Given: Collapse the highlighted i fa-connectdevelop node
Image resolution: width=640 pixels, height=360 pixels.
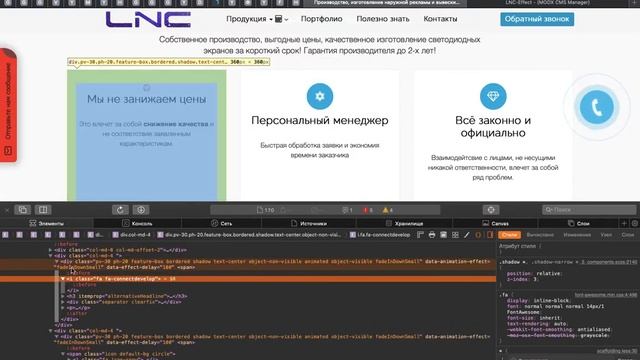Looking at the screenshot, I should tap(63, 279).
